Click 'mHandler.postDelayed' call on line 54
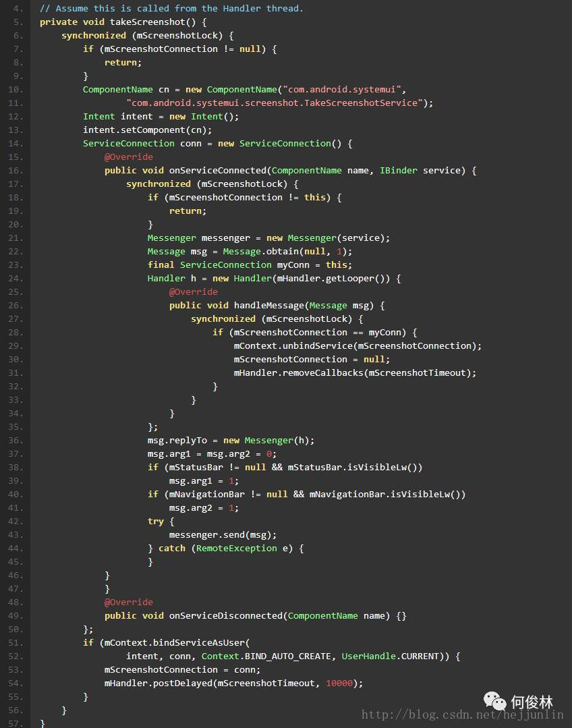The width and height of the screenshot is (572, 728). point(159,683)
